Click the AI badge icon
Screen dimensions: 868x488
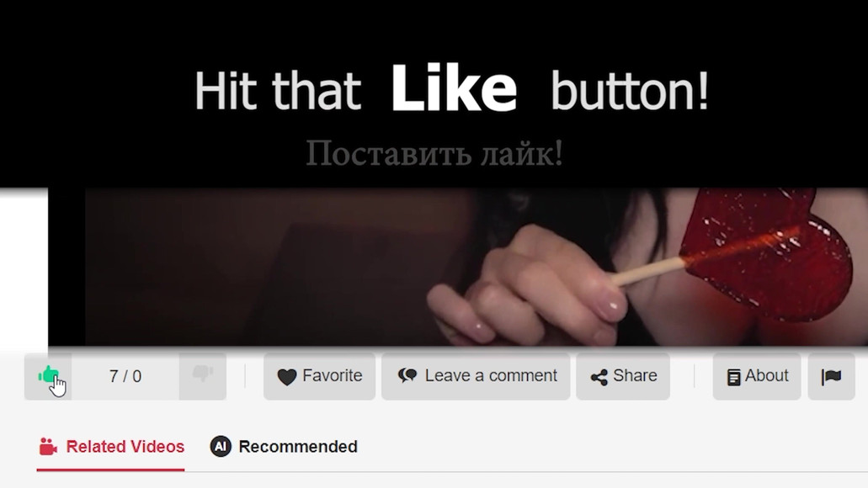point(221,446)
